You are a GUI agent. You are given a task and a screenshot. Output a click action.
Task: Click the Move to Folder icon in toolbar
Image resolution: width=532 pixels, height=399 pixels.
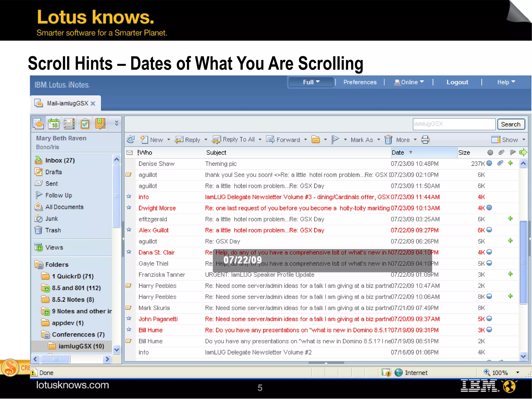[x=316, y=140]
